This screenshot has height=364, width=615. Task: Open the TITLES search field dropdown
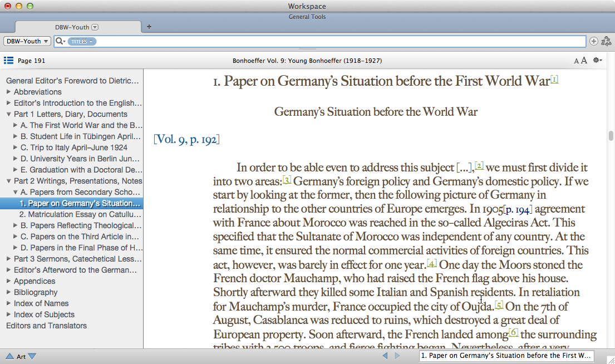pyautogui.click(x=82, y=41)
